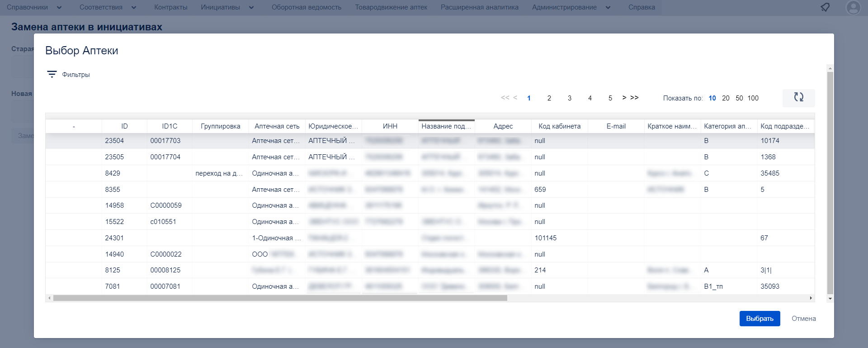Click the Код кабинета column header

[x=560, y=126]
